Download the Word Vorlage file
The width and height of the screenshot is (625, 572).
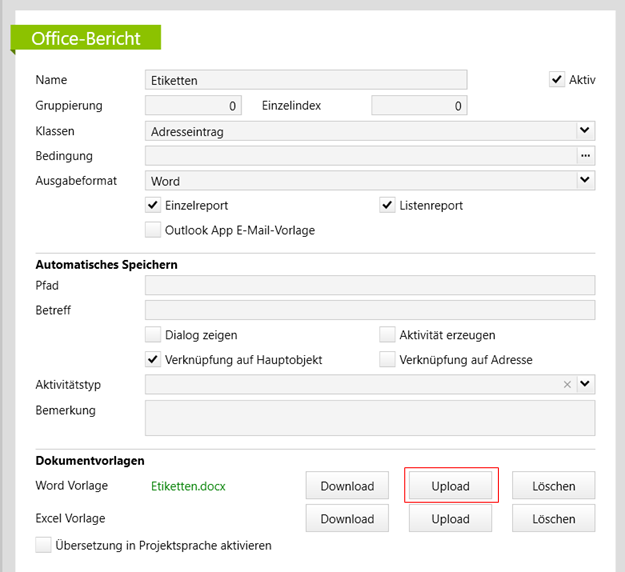[347, 486]
